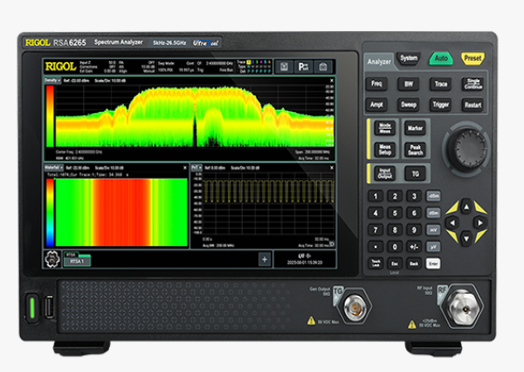Open the gear settings icon at screen bottom-left

tap(52, 259)
